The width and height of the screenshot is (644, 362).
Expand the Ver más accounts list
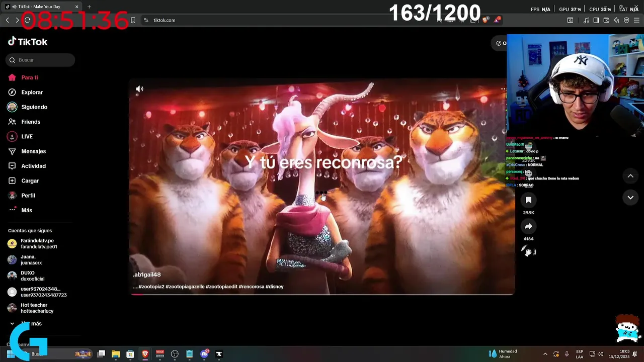coord(26,324)
